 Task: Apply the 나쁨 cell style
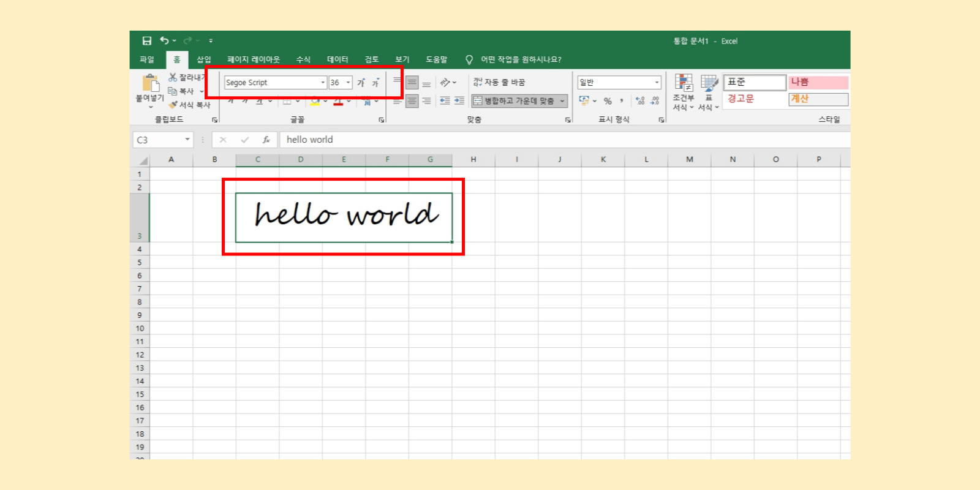[818, 82]
